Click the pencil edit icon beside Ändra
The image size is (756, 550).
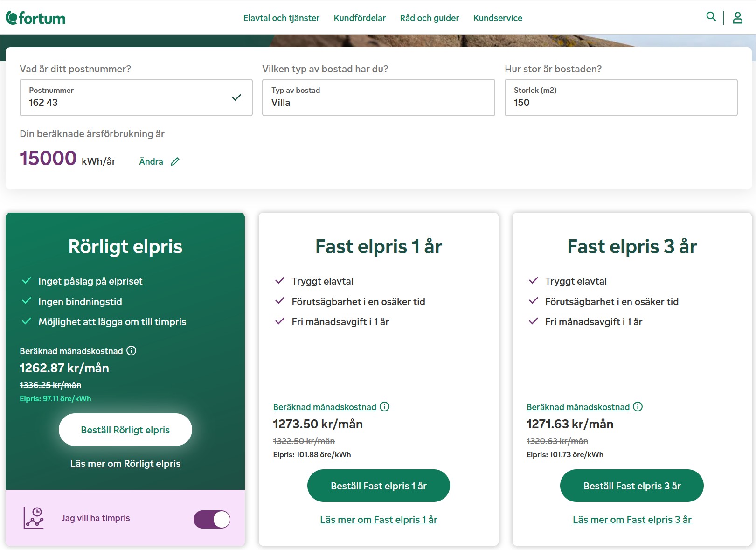pyautogui.click(x=175, y=162)
